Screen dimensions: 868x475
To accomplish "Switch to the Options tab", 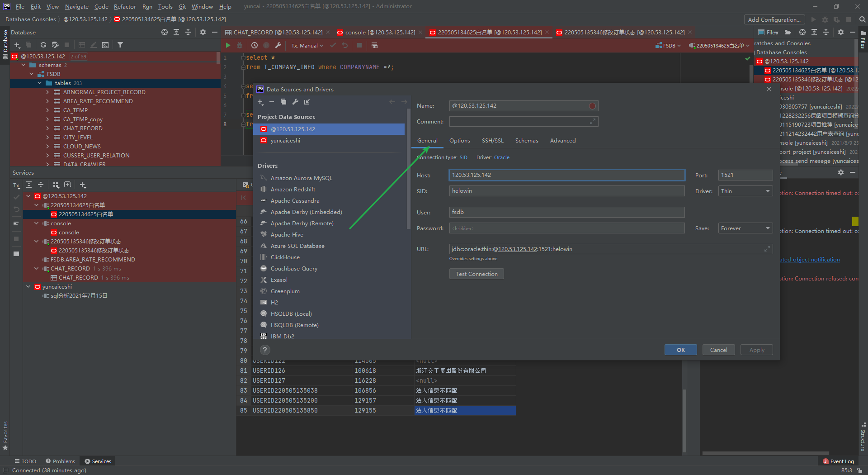I will [x=460, y=141].
